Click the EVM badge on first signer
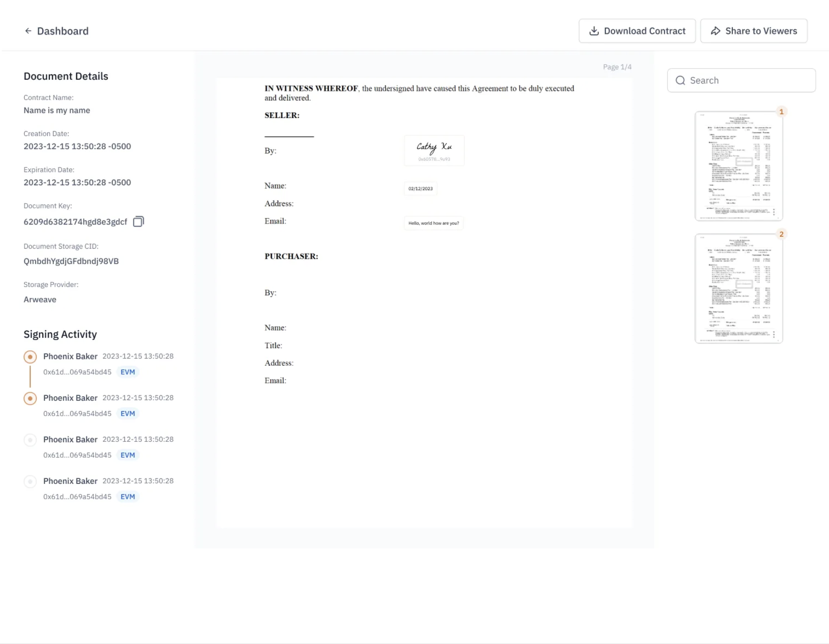Image resolution: width=829 pixels, height=644 pixels. pyautogui.click(x=128, y=372)
